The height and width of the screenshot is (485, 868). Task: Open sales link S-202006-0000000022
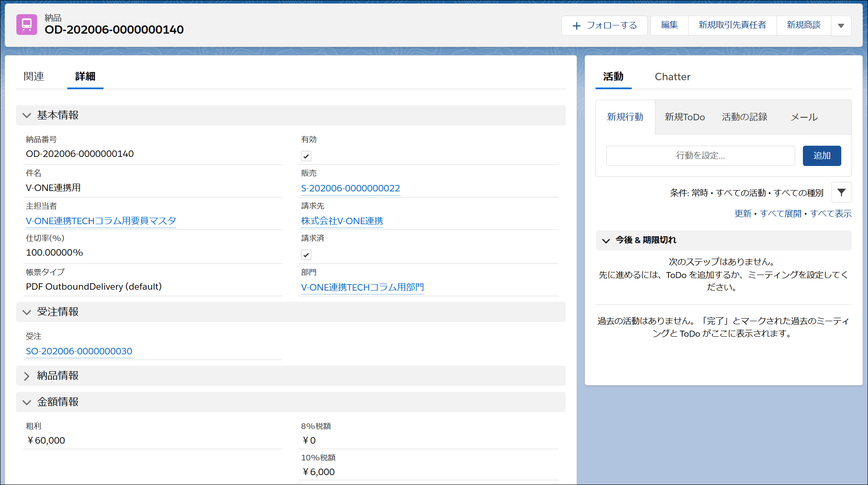click(x=350, y=188)
